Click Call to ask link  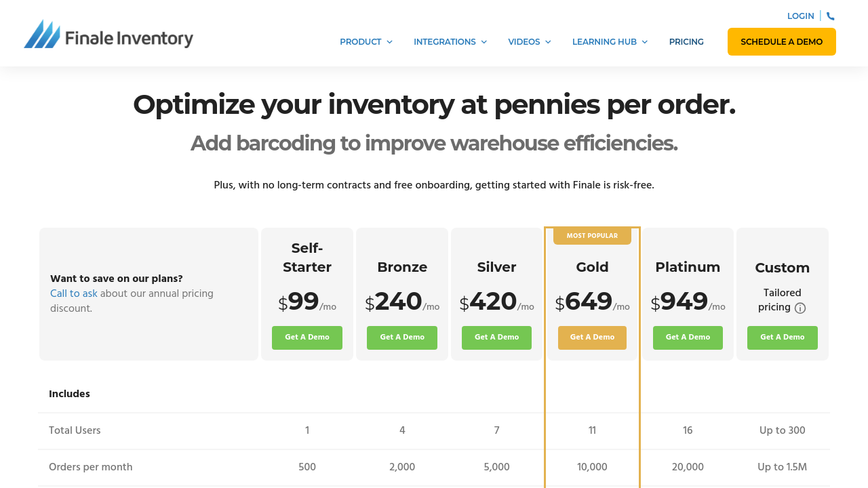74,293
